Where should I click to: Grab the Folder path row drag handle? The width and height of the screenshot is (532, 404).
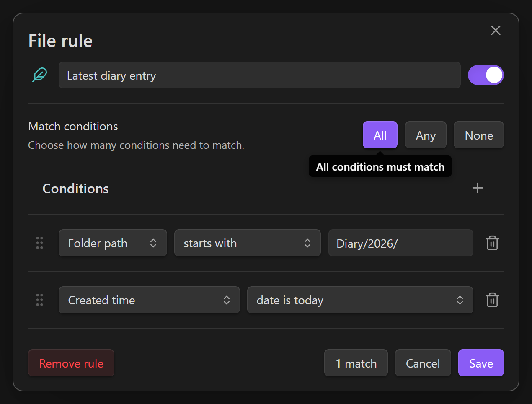point(39,243)
